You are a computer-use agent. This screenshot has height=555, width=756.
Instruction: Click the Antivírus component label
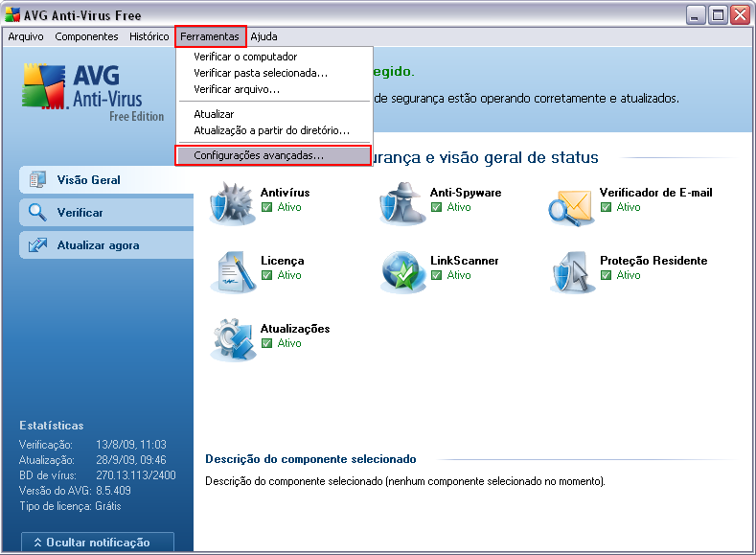[285, 193]
